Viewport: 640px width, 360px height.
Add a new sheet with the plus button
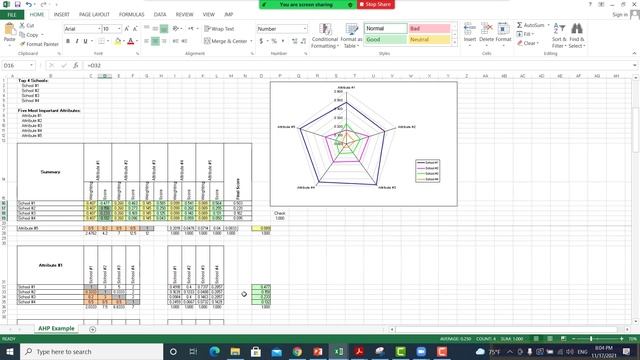tap(93, 329)
